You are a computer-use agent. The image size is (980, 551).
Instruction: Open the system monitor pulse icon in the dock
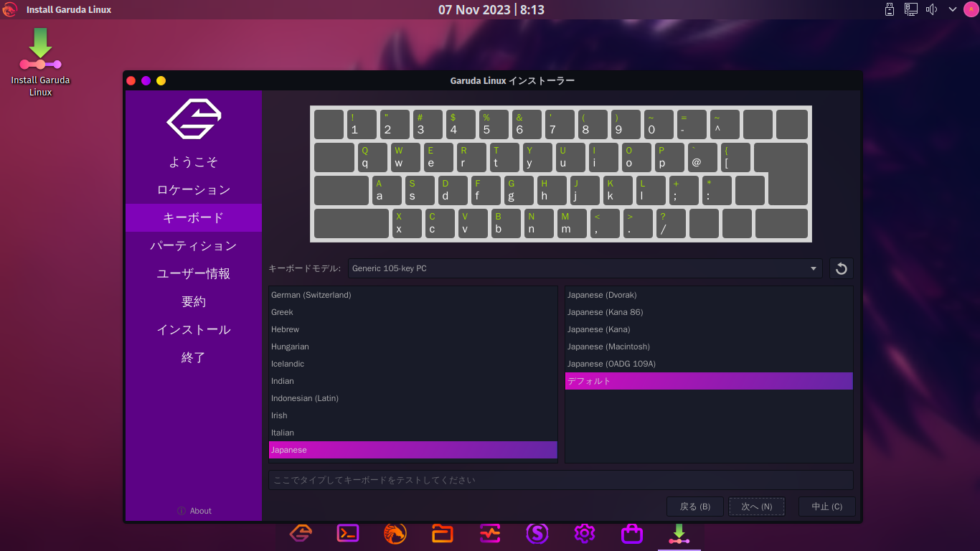pos(490,533)
